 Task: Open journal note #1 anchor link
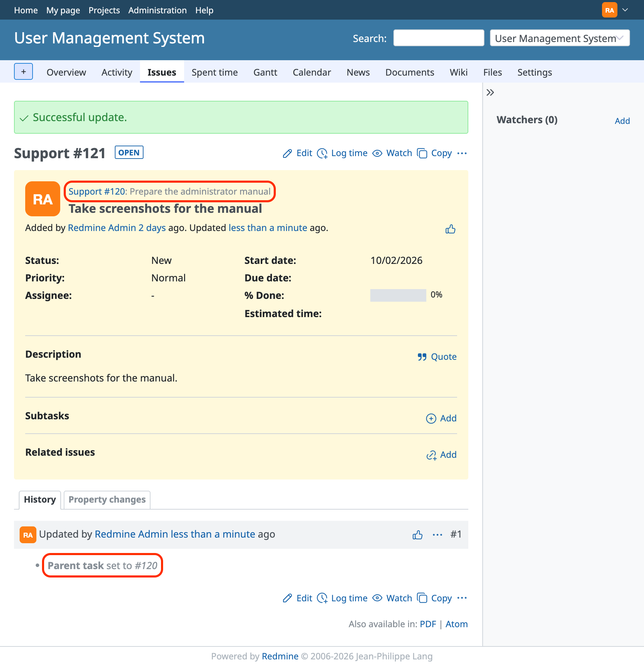[456, 534]
